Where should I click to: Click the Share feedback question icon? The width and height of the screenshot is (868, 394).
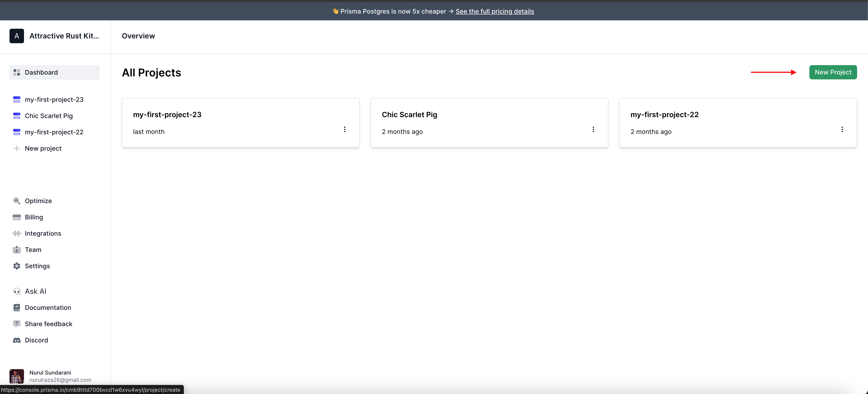[17, 324]
